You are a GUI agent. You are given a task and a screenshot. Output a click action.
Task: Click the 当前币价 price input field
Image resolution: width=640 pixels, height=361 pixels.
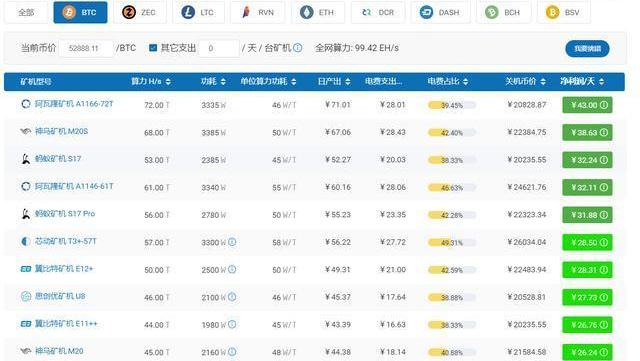[x=86, y=48]
